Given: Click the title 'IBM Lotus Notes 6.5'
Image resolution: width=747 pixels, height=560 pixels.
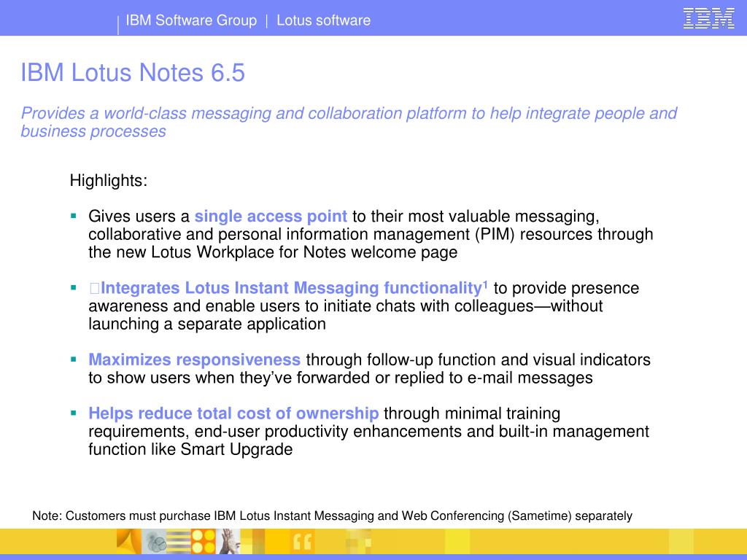Looking at the screenshot, I should [x=133, y=73].
